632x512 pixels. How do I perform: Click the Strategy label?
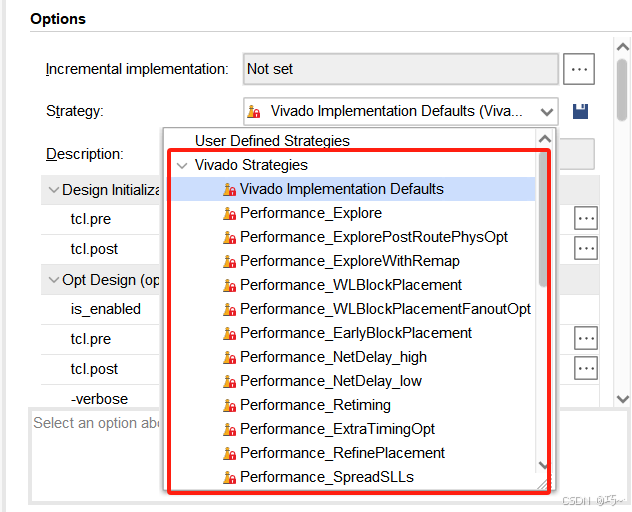coord(75,111)
